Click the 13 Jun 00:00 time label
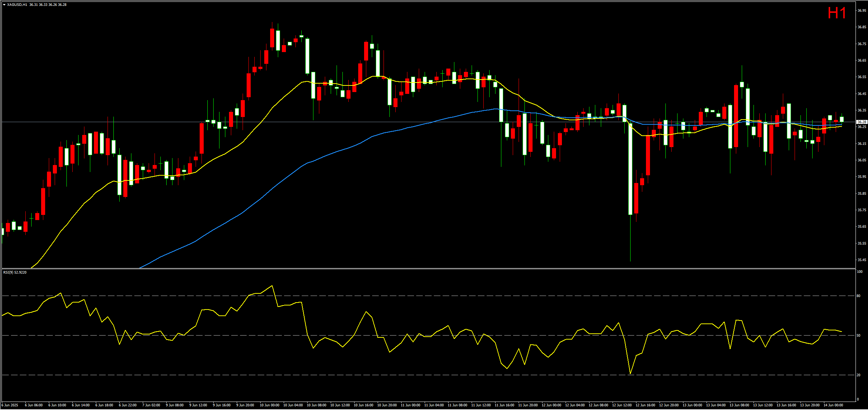This screenshot has height=410, width=868. pyautogui.click(x=692, y=405)
